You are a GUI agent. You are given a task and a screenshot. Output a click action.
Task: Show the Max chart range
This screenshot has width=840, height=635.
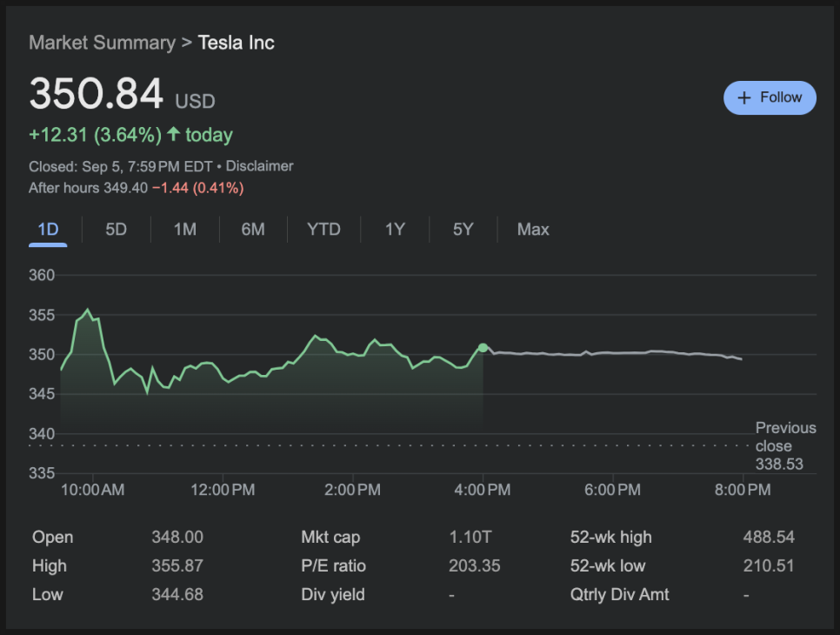coord(533,230)
